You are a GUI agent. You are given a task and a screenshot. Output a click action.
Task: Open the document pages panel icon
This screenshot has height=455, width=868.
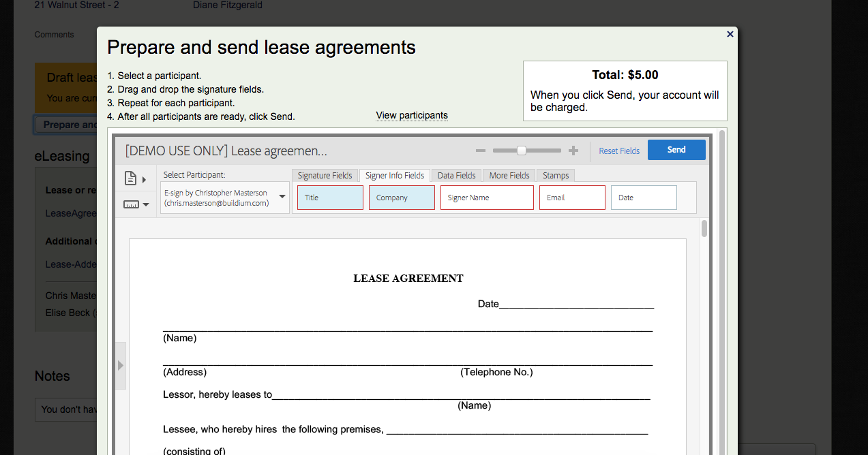pyautogui.click(x=134, y=179)
